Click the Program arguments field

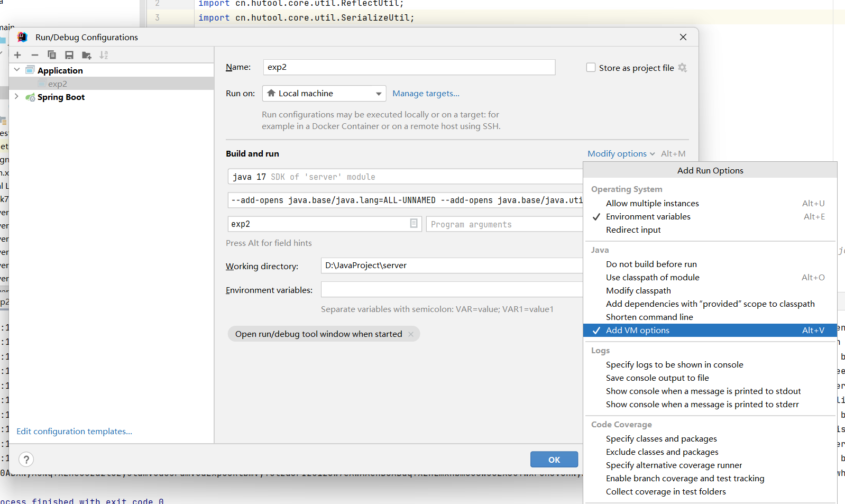click(504, 224)
